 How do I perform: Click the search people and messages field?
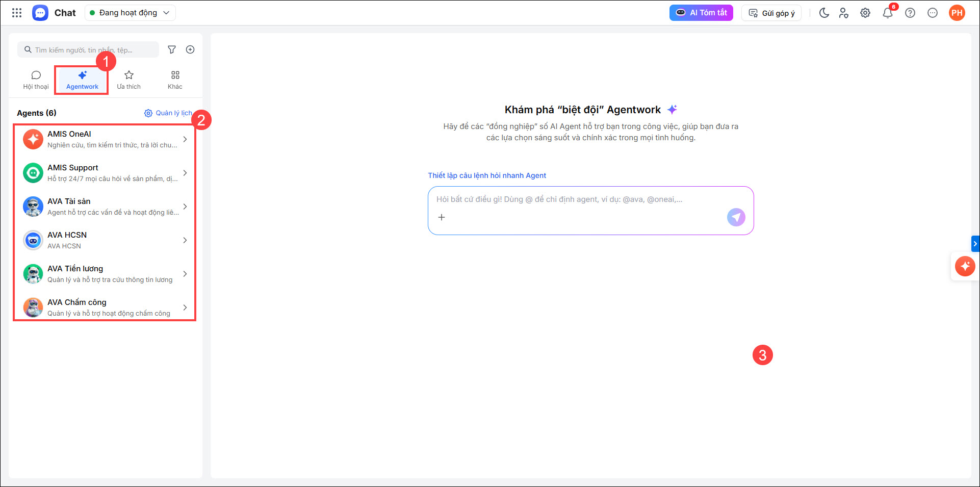click(88, 49)
